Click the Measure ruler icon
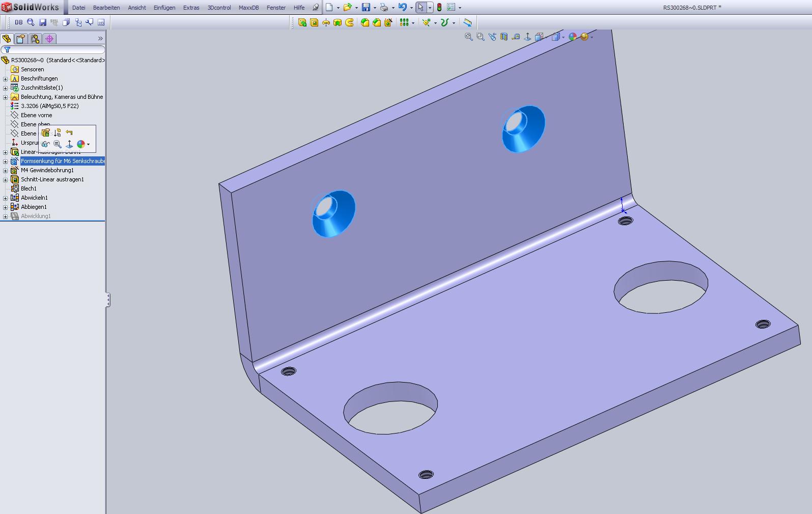The image size is (812, 514). click(x=467, y=22)
